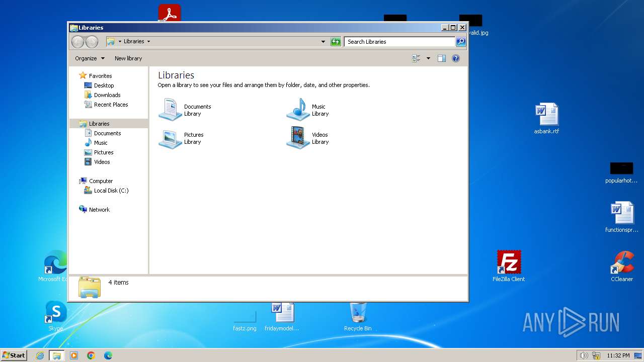Click New library button
Screen dimensions: 644x362
click(x=128, y=58)
